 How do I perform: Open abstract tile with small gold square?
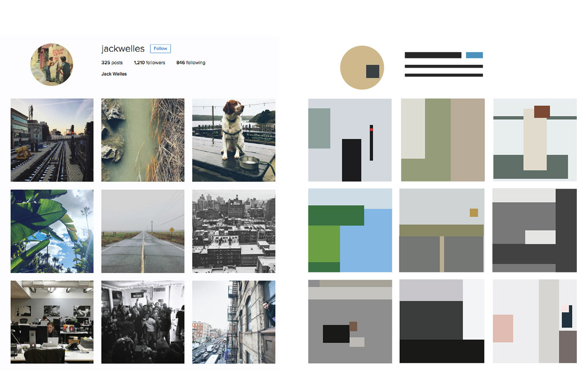[441, 230]
